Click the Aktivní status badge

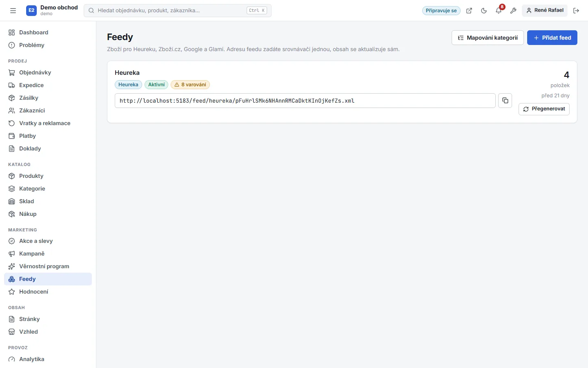(x=156, y=85)
